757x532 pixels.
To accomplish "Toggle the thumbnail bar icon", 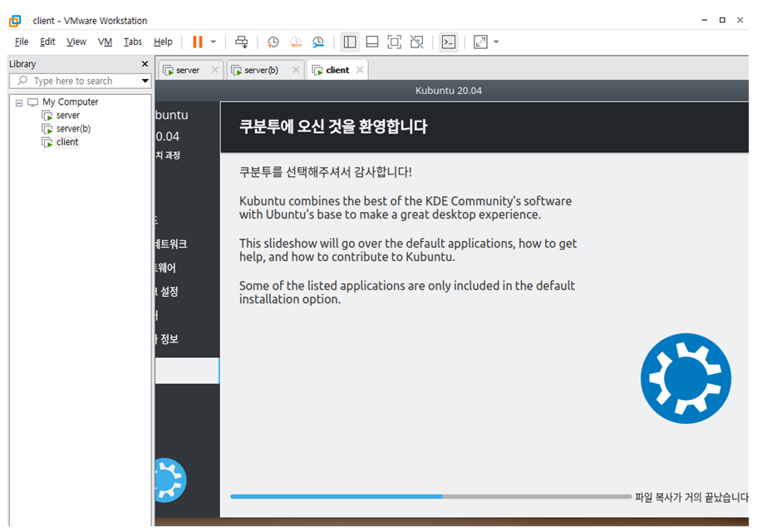I will [x=372, y=42].
